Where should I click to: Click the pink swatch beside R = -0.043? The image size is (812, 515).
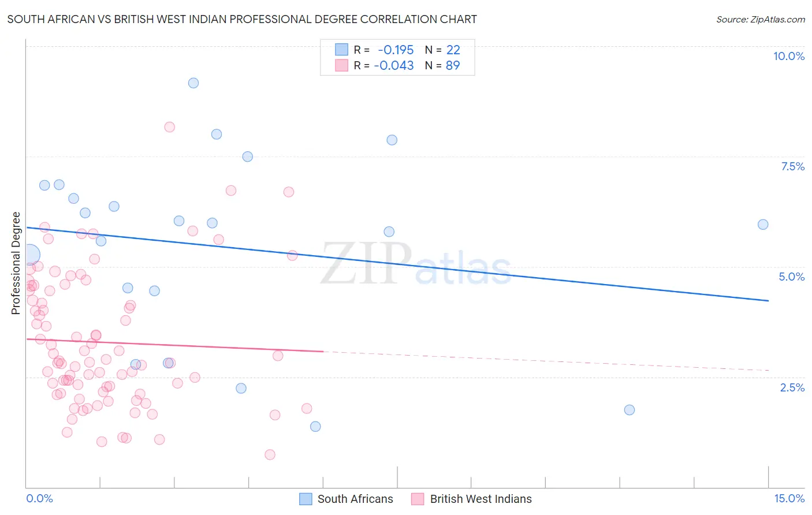[x=342, y=65]
